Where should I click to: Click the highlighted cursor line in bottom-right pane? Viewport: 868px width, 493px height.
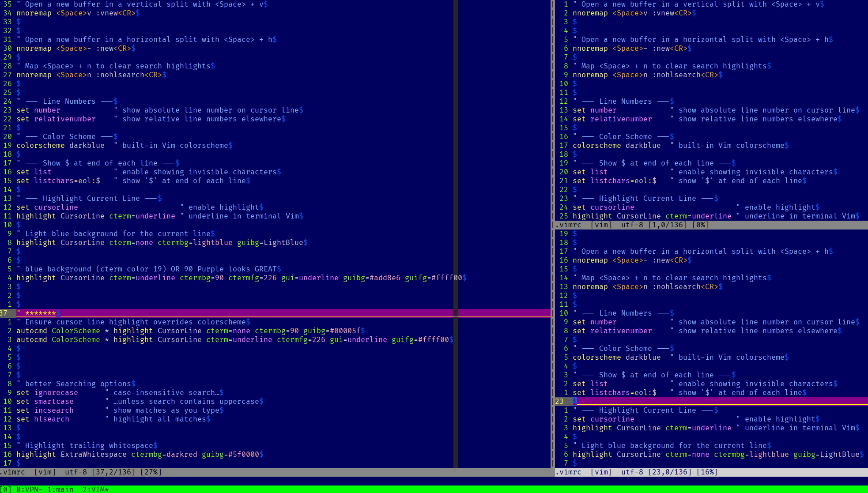[x=706, y=401]
